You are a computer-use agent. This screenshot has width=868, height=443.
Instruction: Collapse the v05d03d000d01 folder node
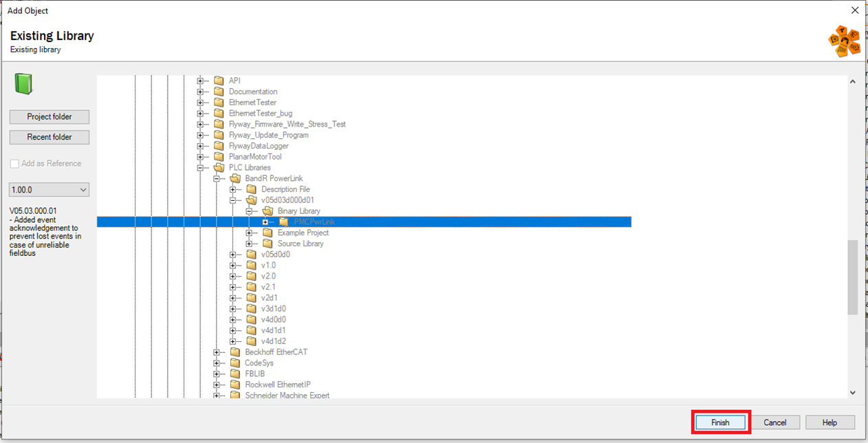pos(232,200)
